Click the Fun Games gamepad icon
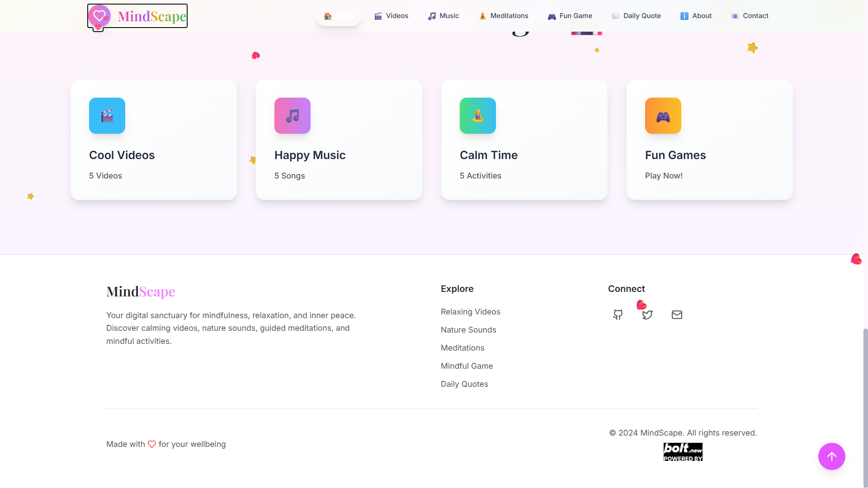This screenshot has width=868, height=488. coord(663,116)
